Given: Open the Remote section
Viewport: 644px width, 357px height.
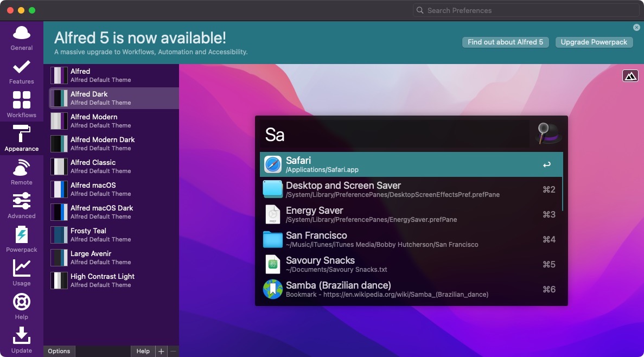Looking at the screenshot, I should (21, 173).
